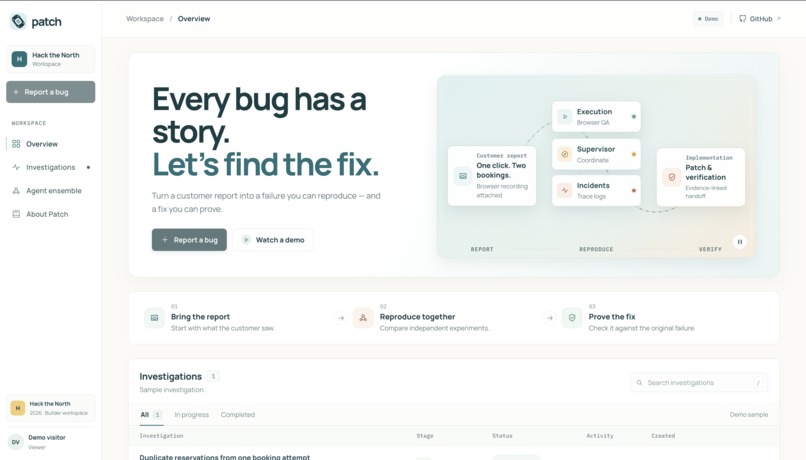The width and height of the screenshot is (806, 460).
Task: Click the GitHub icon in header
Action: point(742,19)
